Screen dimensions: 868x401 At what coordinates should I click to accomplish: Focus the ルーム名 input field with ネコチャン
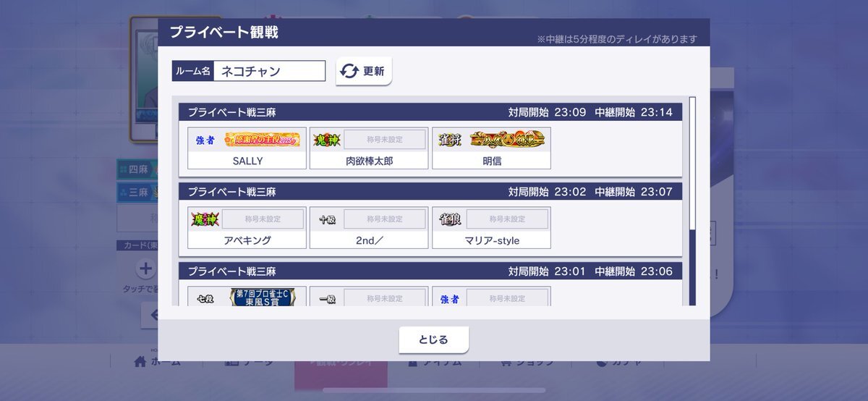(269, 71)
